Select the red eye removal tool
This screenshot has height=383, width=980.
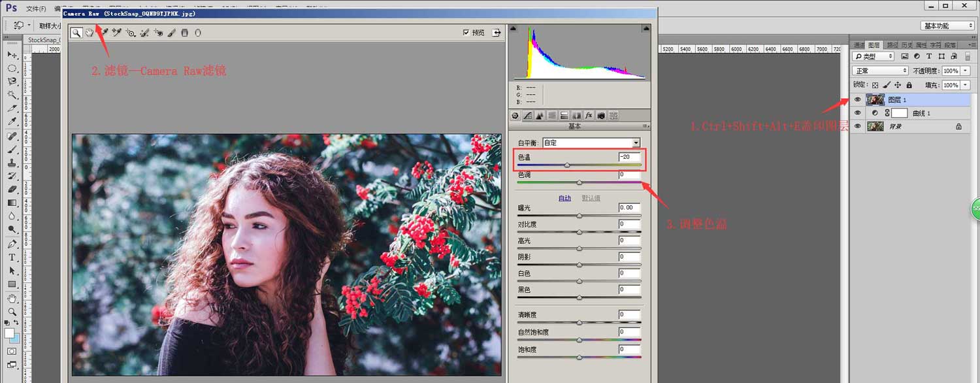158,32
